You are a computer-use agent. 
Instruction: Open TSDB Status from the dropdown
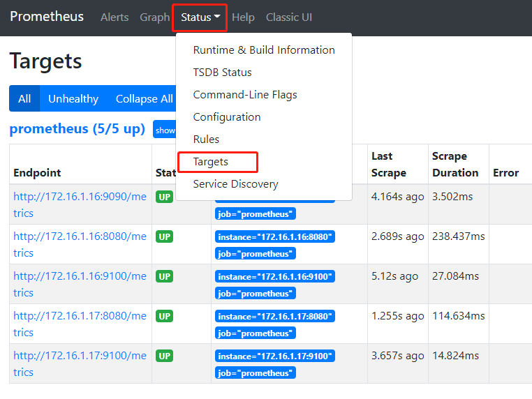coord(264,73)
